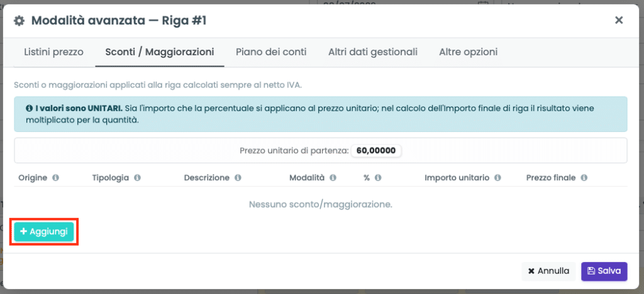Click the Modalità column header
Screen dimensions: 644x294
pos(307,178)
